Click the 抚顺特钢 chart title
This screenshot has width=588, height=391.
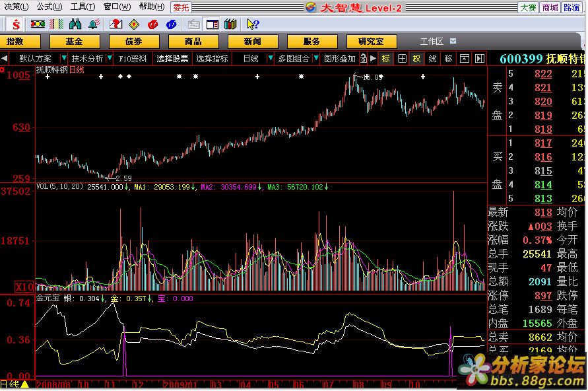52,70
